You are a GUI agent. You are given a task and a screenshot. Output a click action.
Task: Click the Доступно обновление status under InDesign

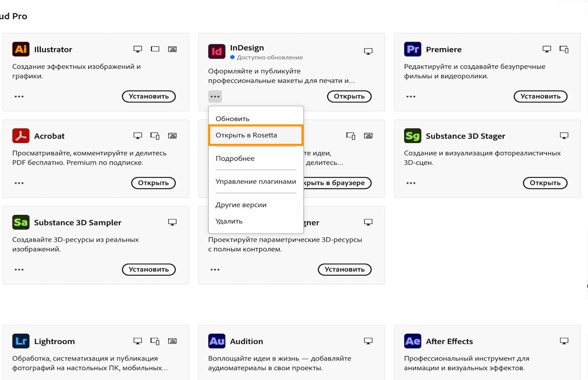tap(266, 57)
